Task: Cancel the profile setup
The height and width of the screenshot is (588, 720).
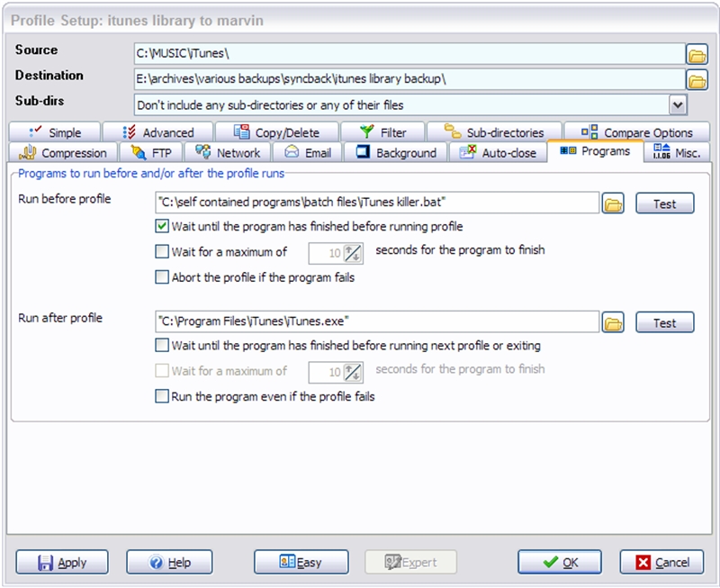Action: (661, 562)
